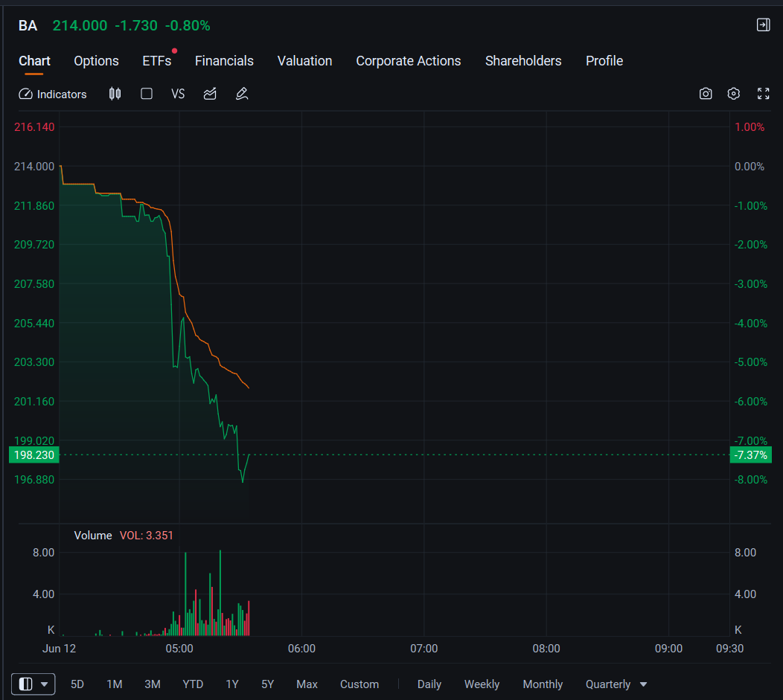This screenshot has height=700, width=783.
Task: Take a chart snapshot with camera icon
Action: pos(706,94)
